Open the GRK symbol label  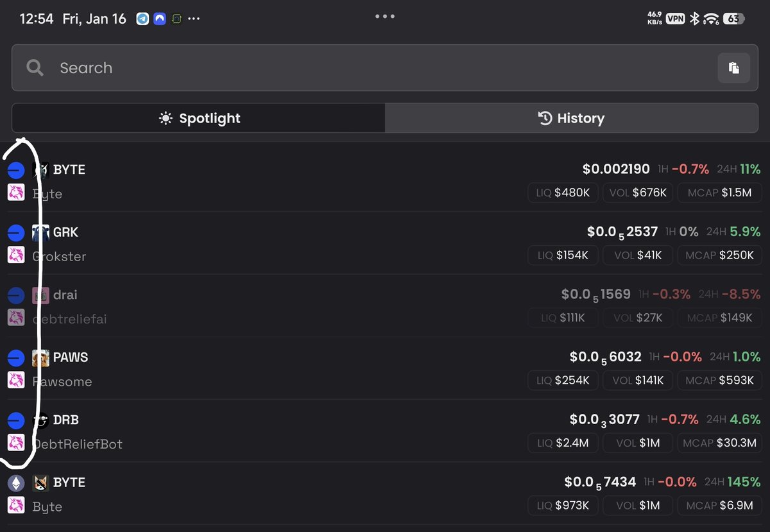click(x=65, y=232)
